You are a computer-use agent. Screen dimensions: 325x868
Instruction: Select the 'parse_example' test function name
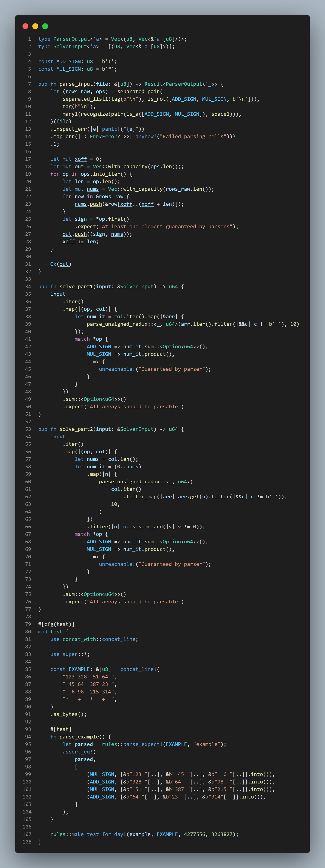pos(79,737)
